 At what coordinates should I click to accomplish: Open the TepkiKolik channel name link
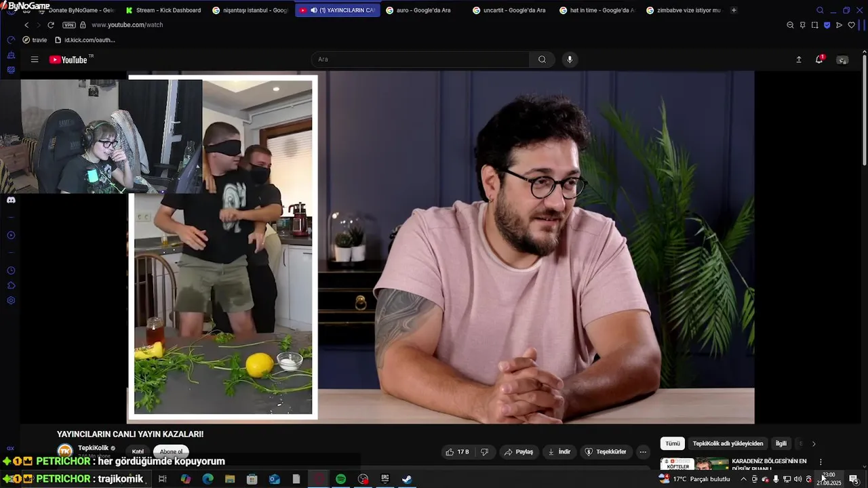point(93,448)
